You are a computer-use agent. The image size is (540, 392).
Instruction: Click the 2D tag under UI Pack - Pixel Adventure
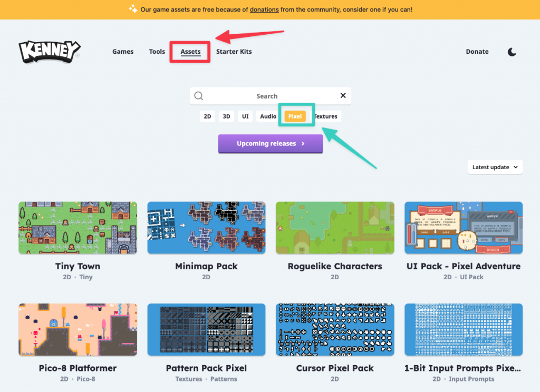pyautogui.click(x=447, y=277)
